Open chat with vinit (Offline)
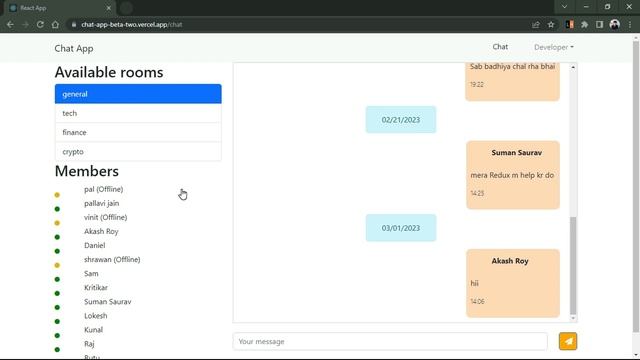The image size is (640, 360). point(105,218)
